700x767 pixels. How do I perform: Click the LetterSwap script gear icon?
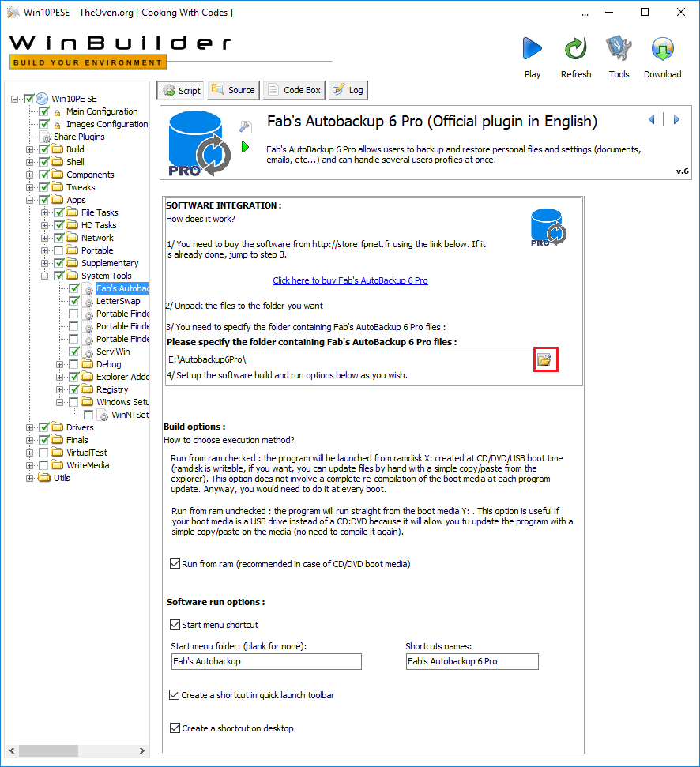[88, 301]
